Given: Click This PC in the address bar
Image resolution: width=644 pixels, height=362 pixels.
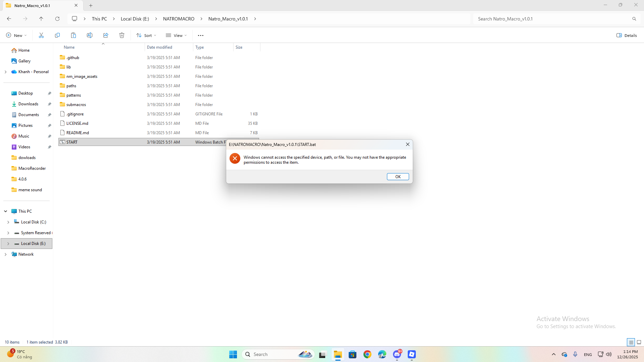Looking at the screenshot, I should click(x=99, y=19).
